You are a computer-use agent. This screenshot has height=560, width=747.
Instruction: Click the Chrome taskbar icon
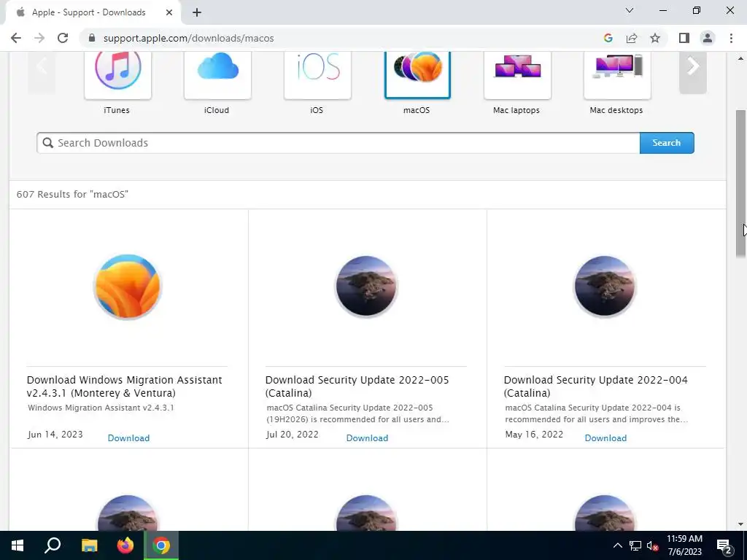pyautogui.click(x=161, y=545)
